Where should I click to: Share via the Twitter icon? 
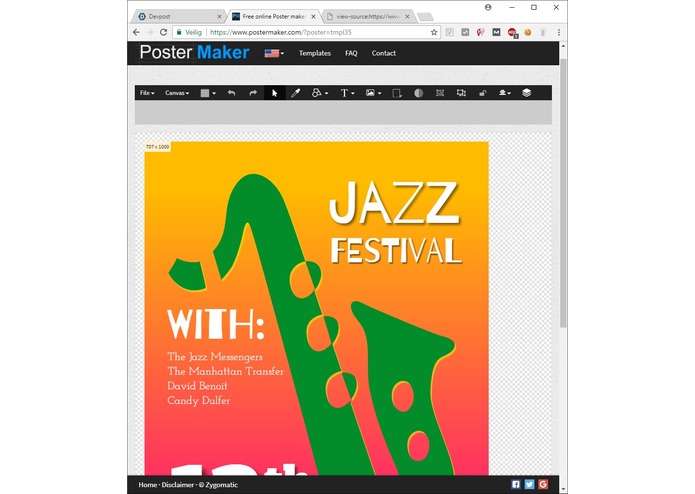[x=529, y=484]
